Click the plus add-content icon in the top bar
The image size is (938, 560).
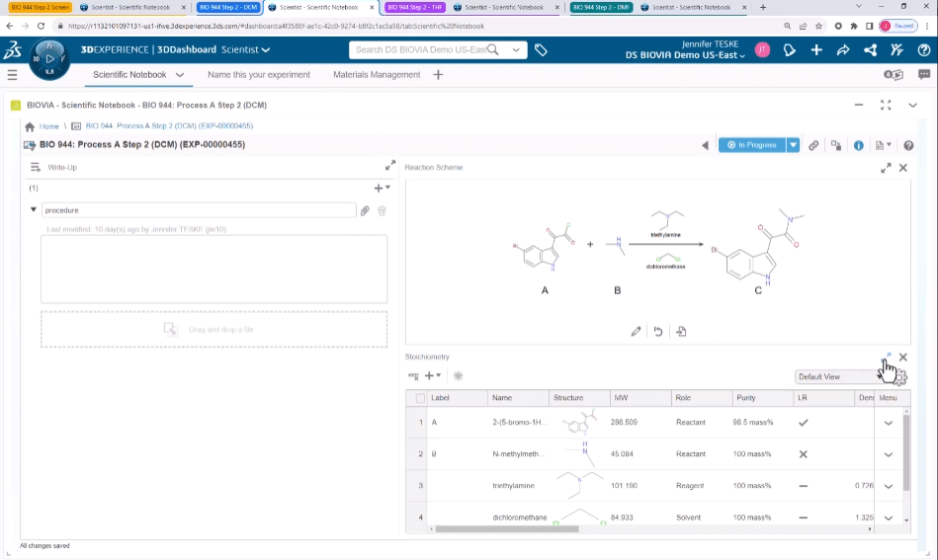point(816,50)
